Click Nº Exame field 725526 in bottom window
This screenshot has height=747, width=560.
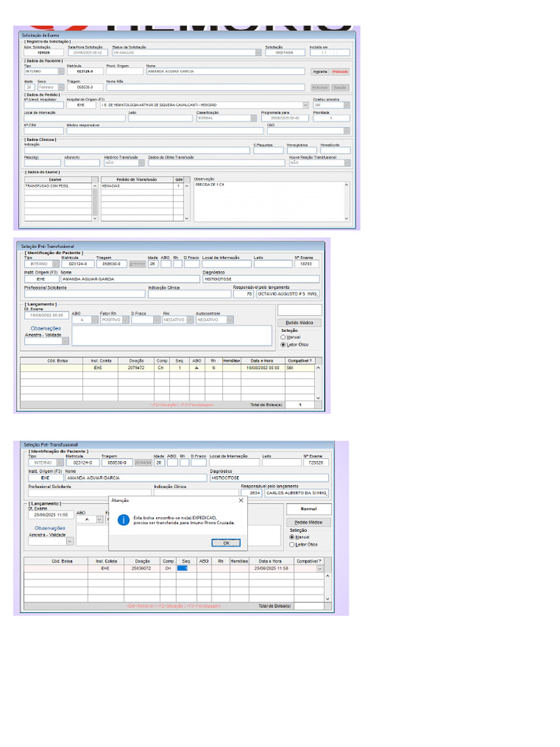(x=316, y=462)
